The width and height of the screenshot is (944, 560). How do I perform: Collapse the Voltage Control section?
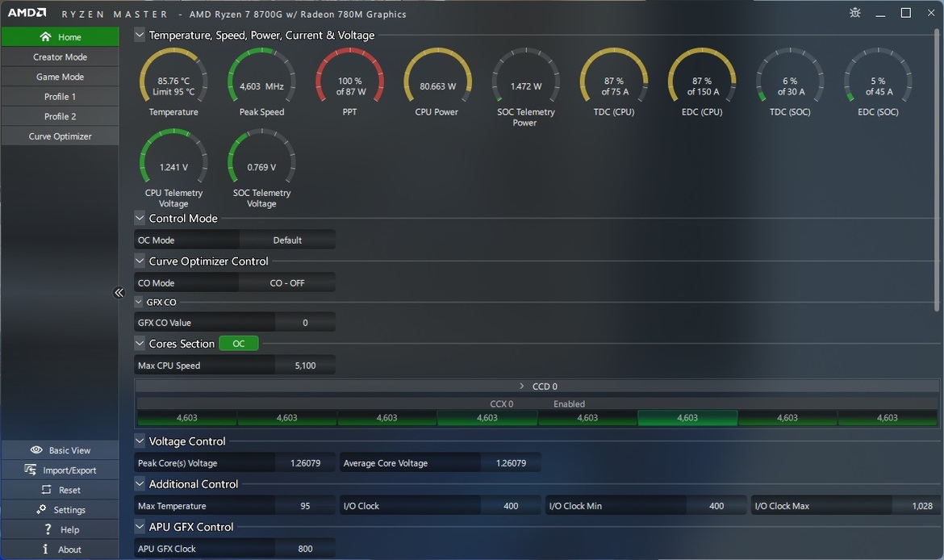(139, 441)
